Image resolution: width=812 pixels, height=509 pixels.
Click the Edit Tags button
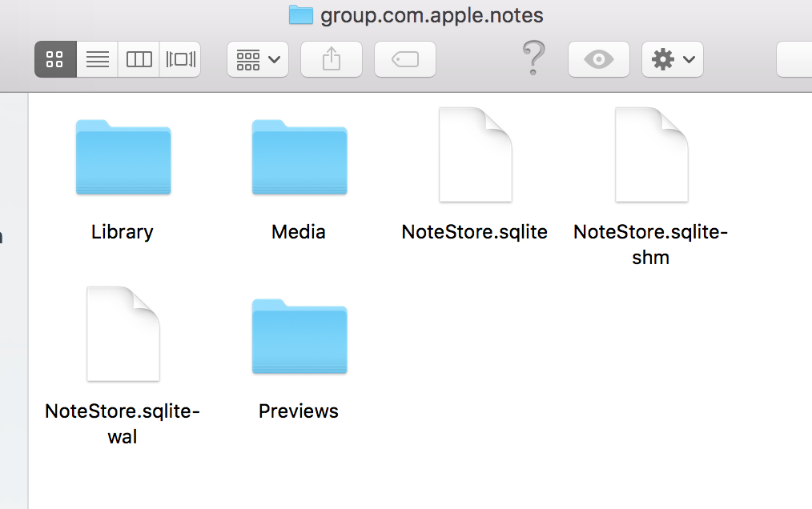[x=405, y=59]
